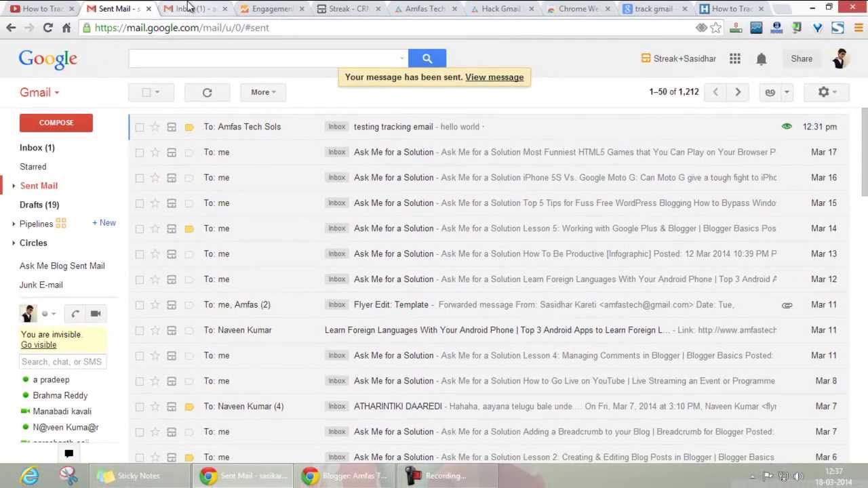Image resolution: width=868 pixels, height=488 pixels.
Task: Reload the page with browser refresh
Action: (x=47, y=28)
